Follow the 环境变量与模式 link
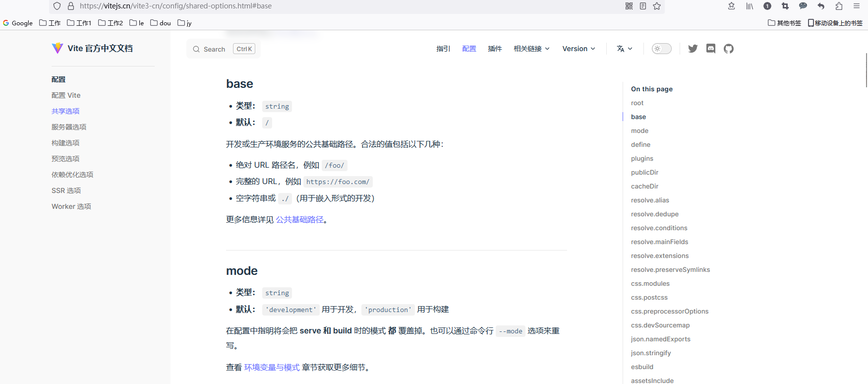Screen dimensions: 868x384 272,367
